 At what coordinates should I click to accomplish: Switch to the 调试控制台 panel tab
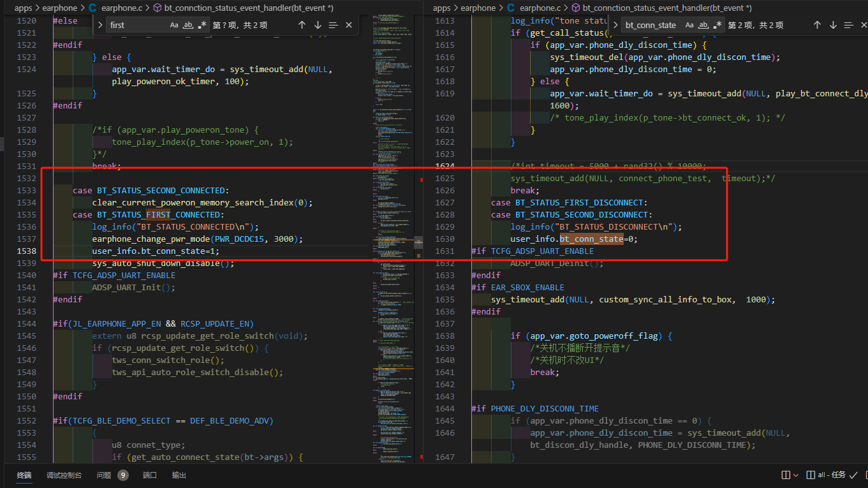(64, 475)
